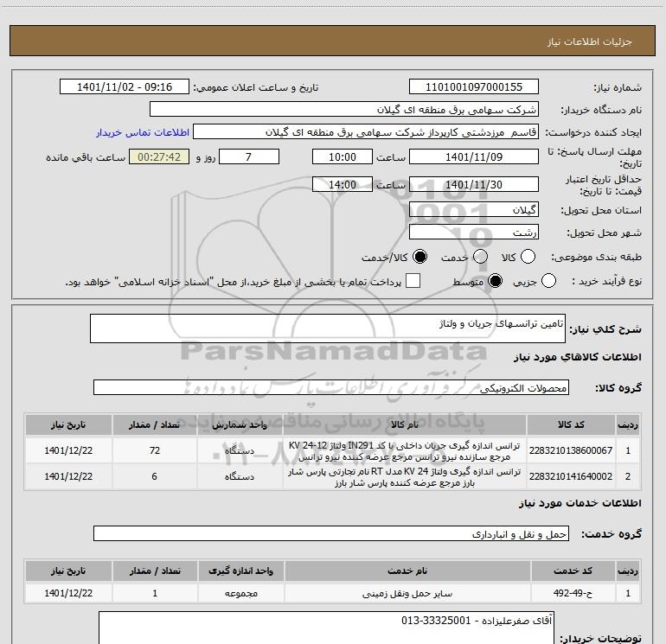Click the item name containing 'IN291'

(x=405, y=451)
